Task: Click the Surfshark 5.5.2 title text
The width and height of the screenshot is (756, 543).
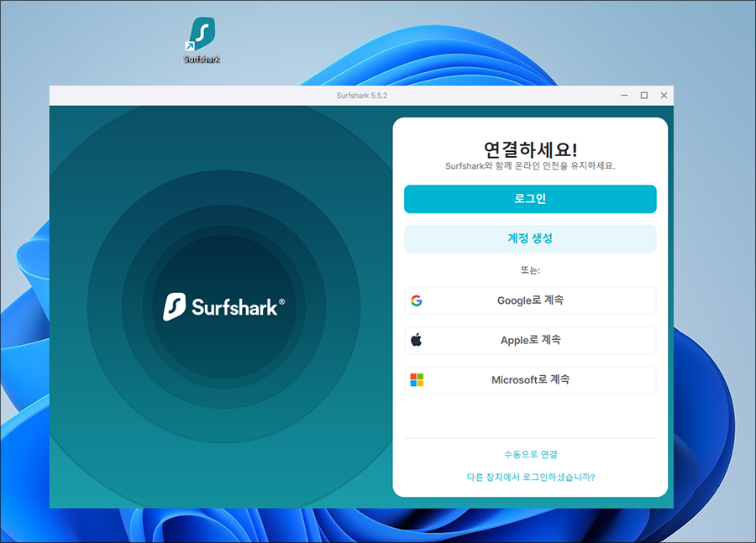Action: (361, 96)
